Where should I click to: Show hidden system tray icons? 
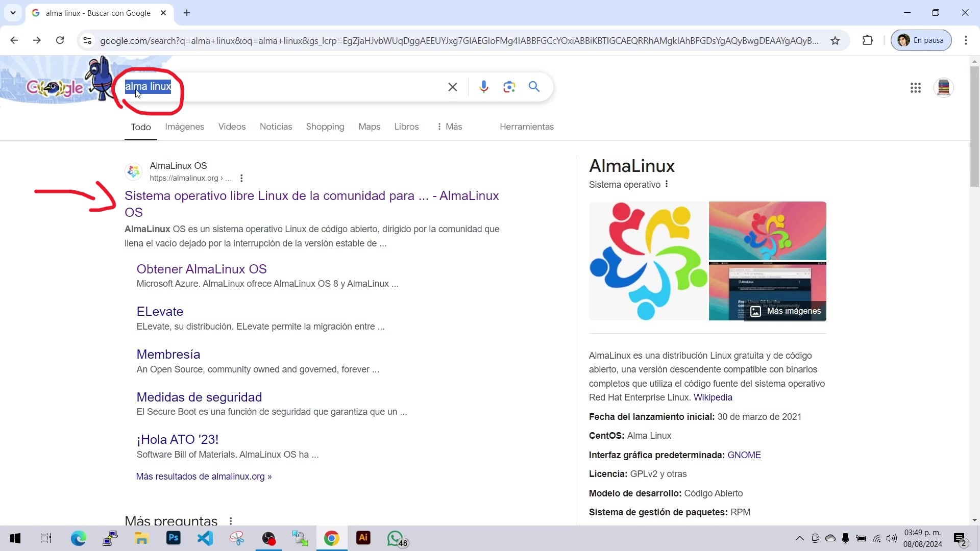tap(799, 538)
